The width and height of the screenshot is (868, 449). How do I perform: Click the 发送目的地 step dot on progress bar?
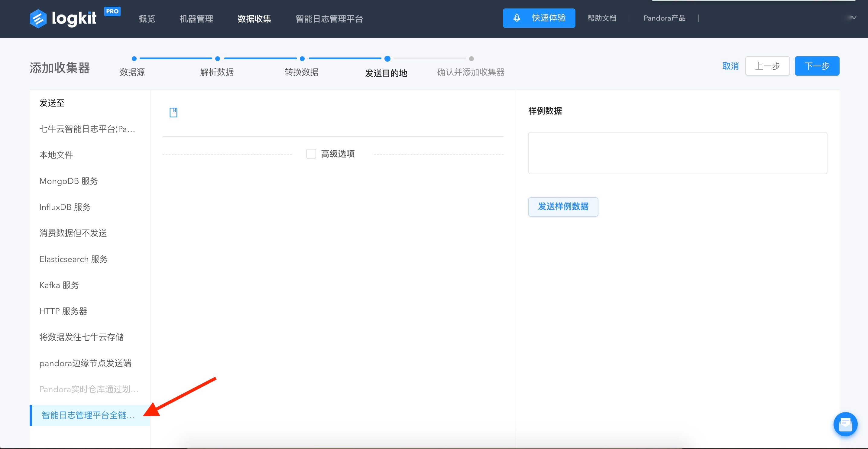(x=387, y=59)
